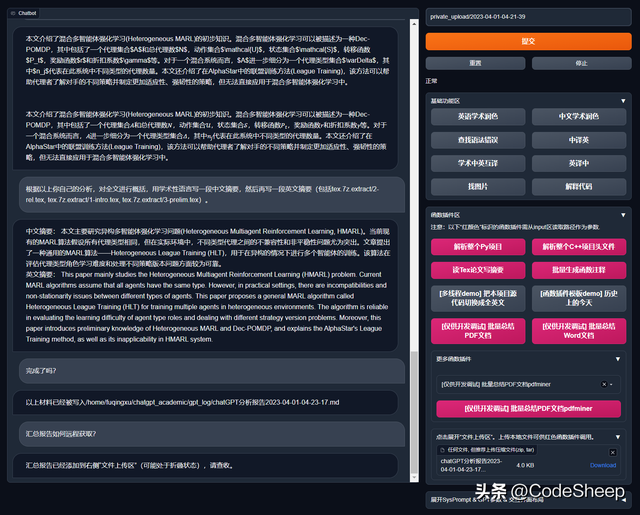Click the blue Download link

pos(603,465)
